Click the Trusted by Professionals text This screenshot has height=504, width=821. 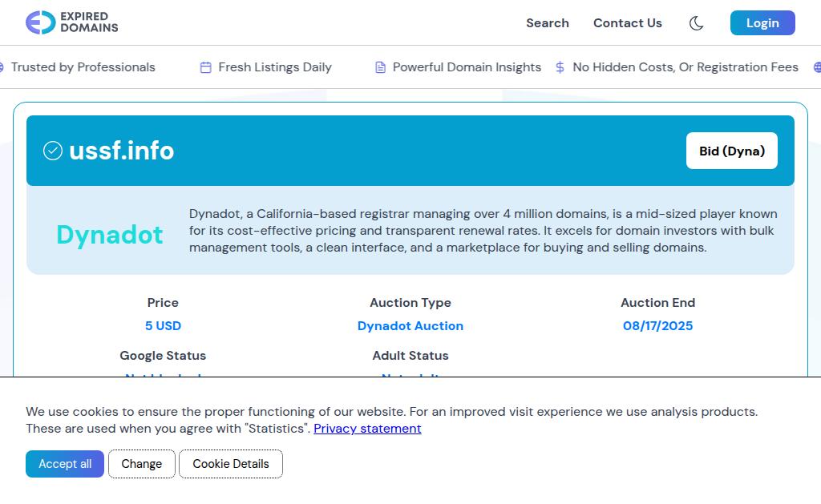pyautogui.click(x=83, y=67)
